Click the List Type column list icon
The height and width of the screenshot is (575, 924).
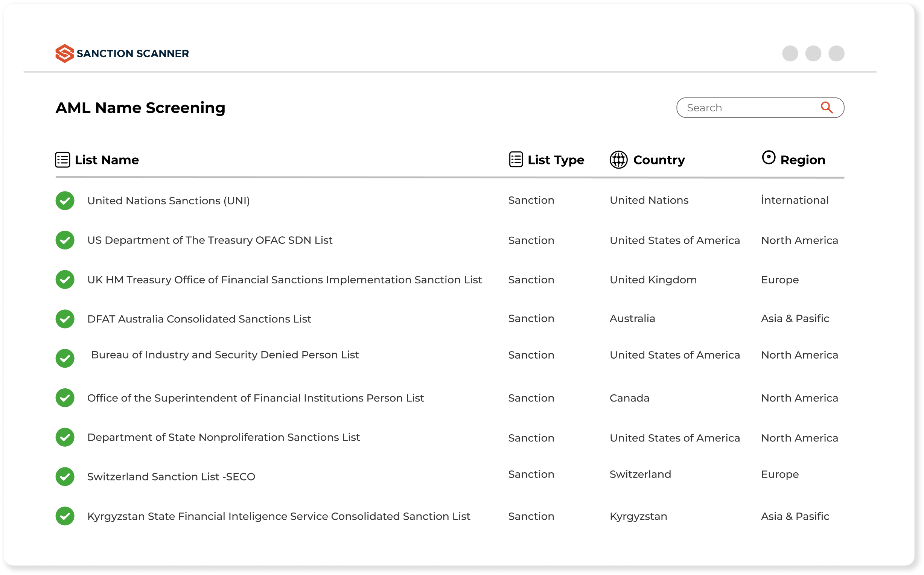point(516,159)
